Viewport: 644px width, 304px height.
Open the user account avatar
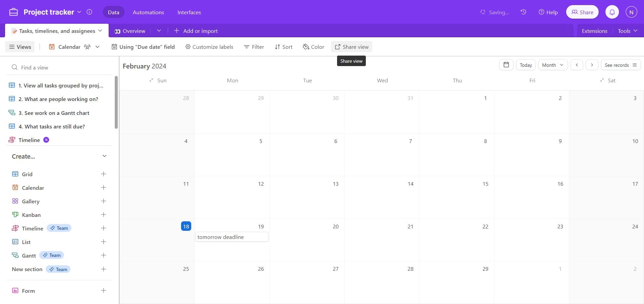631,12
